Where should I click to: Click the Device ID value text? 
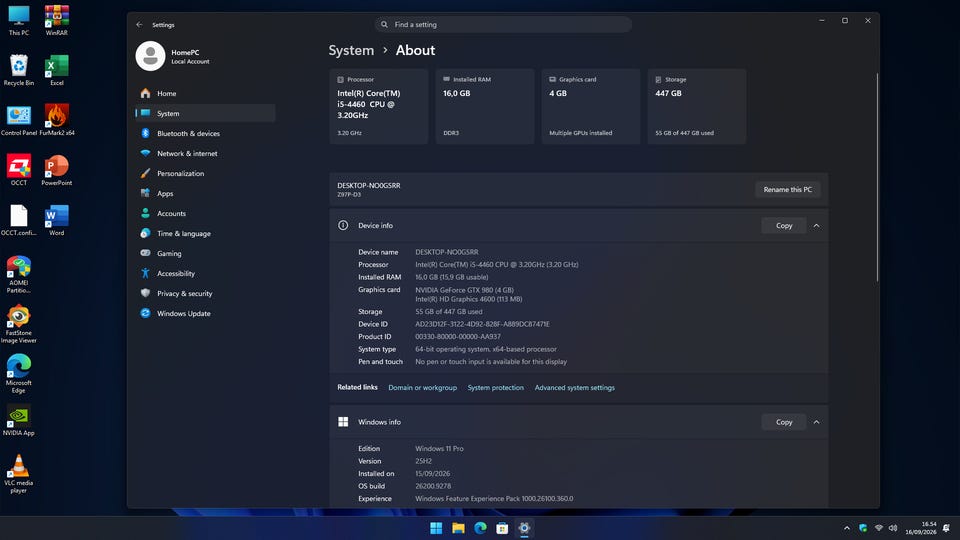coord(482,324)
